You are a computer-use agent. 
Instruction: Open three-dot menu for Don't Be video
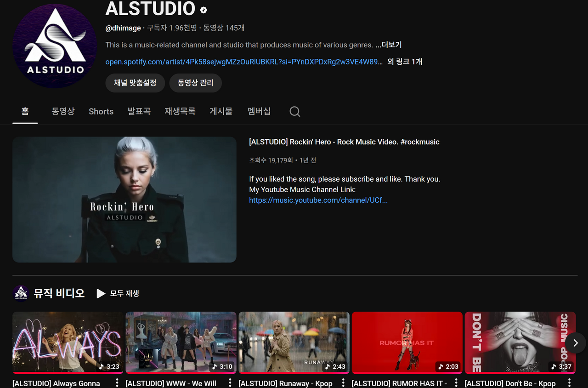click(569, 382)
